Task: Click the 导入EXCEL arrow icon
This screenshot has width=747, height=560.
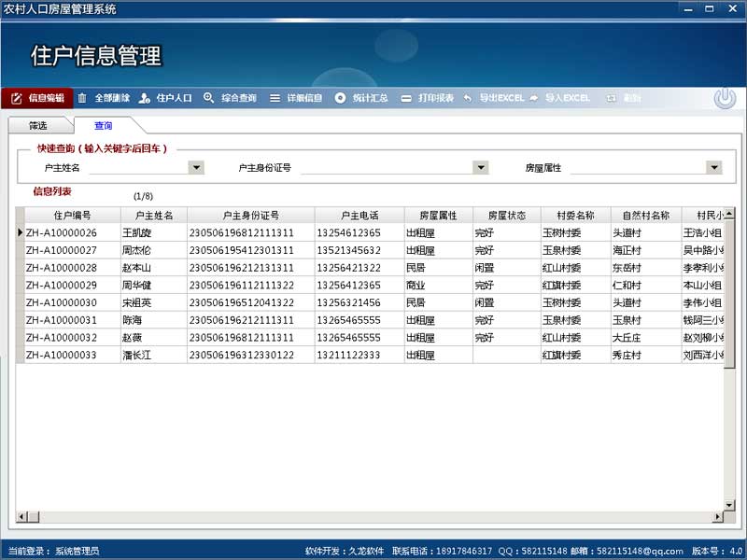Action: click(533, 98)
